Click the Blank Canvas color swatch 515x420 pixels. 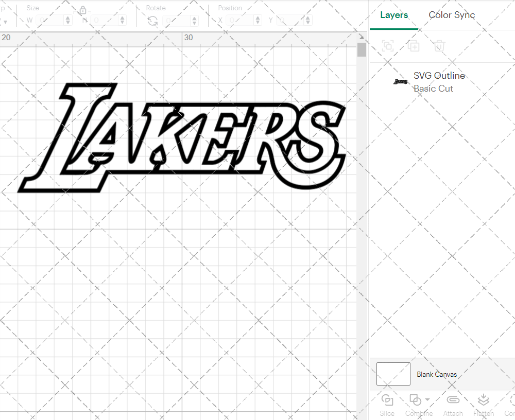coord(393,374)
